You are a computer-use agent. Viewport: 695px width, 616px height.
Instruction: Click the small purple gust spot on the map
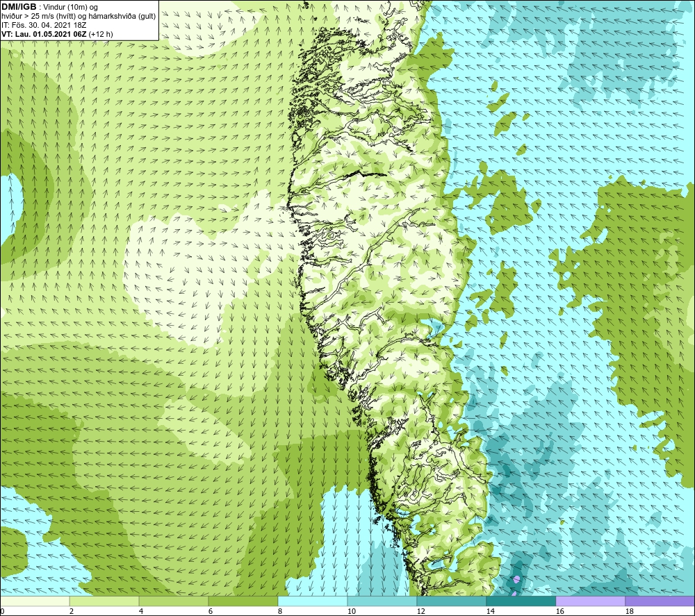click(516, 578)
